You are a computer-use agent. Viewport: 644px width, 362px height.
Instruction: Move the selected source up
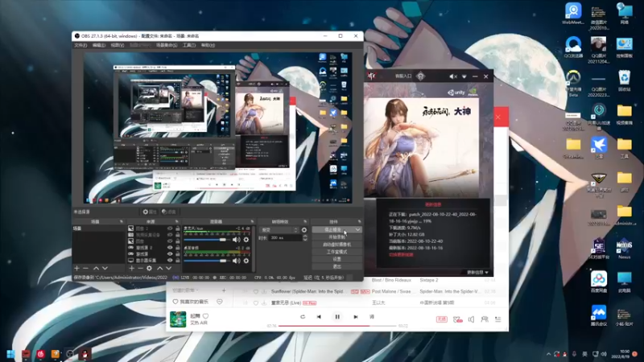(x=159, y=268)
